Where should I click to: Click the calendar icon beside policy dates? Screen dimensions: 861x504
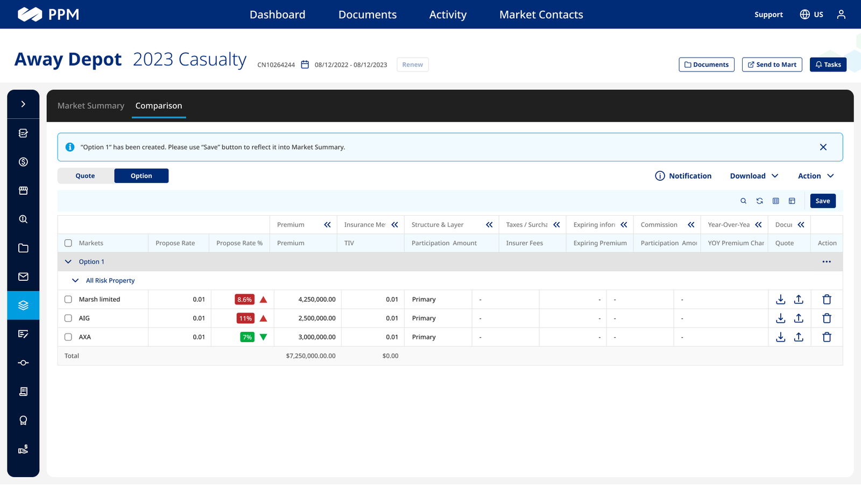(x=305, y=65)
